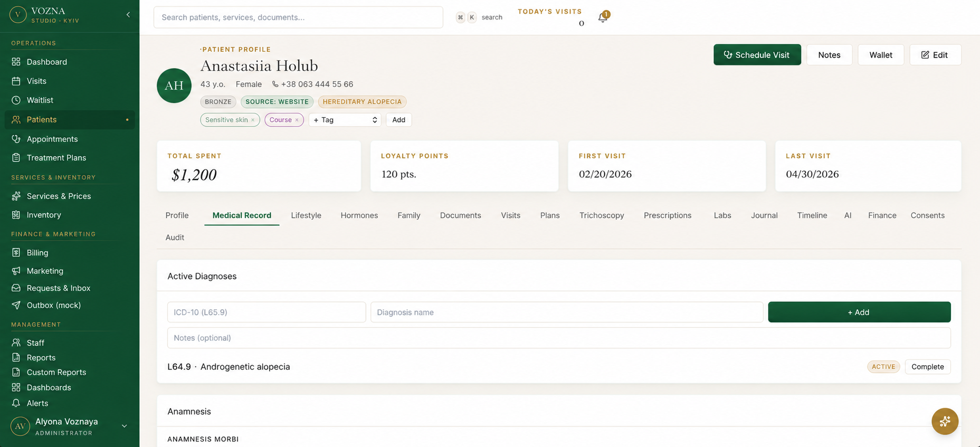Open the + Tag dropdown

(345, 120)
